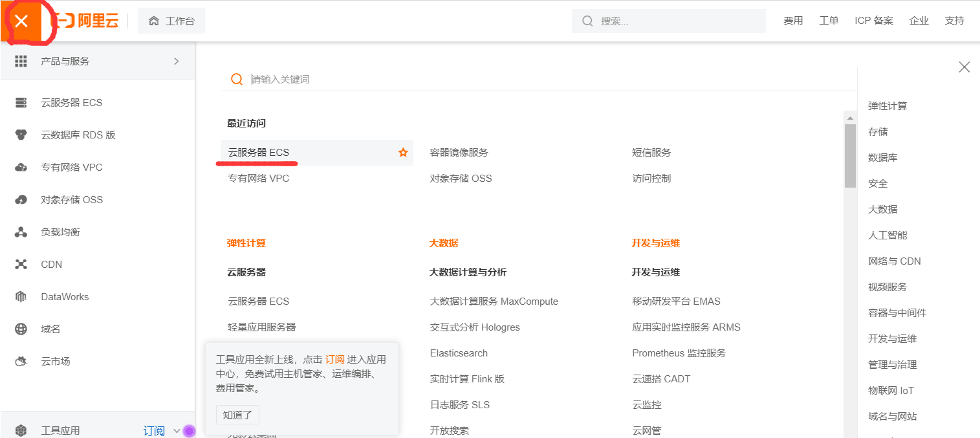The width and height of the screenshot is (980, 438).
Task: Open 交互式分析 Hologres
Action: 475,327
